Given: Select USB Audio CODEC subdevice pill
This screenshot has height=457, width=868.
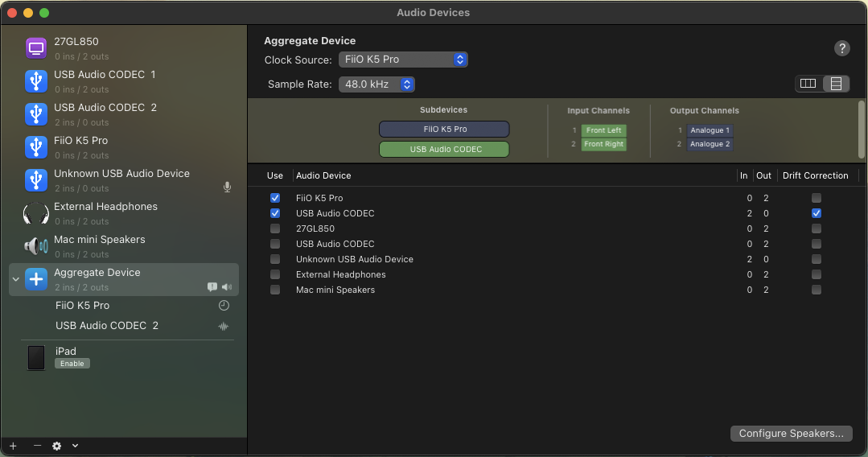Looking at the screenshot, I should click(444, 149).
